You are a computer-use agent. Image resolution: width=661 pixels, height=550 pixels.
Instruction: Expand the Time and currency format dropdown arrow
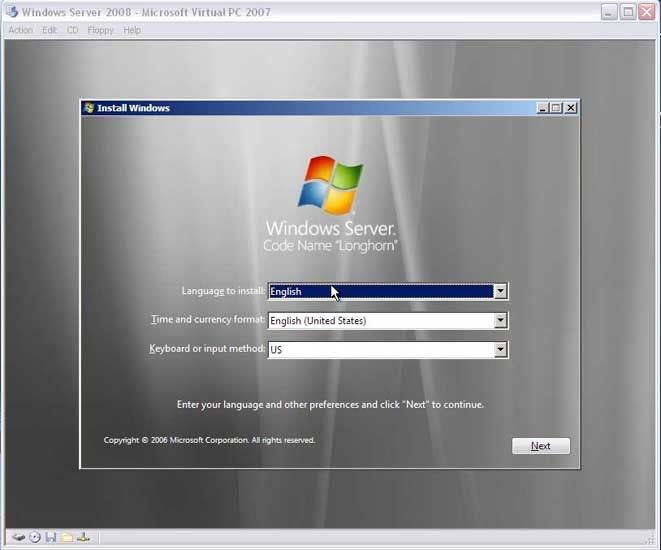pyautogui.click(x=500, y=320)
